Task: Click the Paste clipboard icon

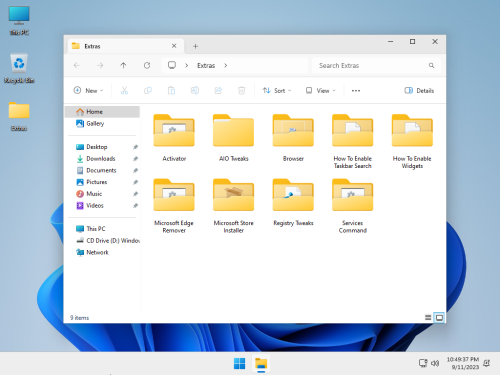Action: 171,90
